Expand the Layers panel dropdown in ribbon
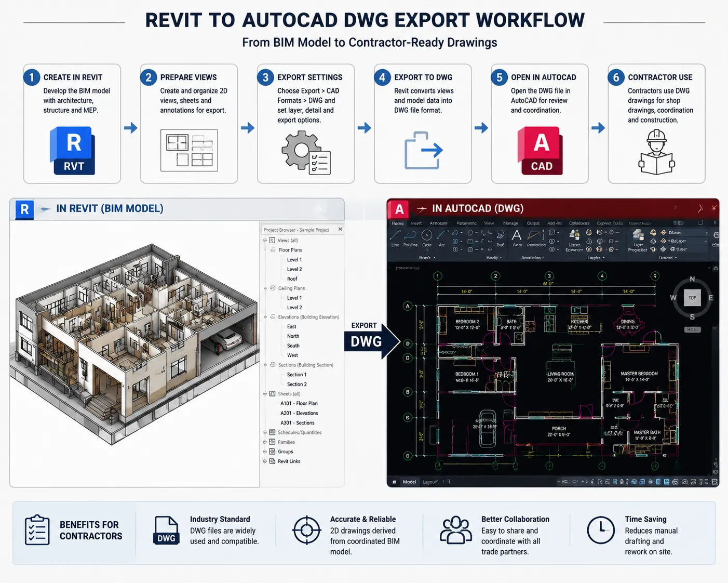This screenshot has width=728, height=583. 596,258
